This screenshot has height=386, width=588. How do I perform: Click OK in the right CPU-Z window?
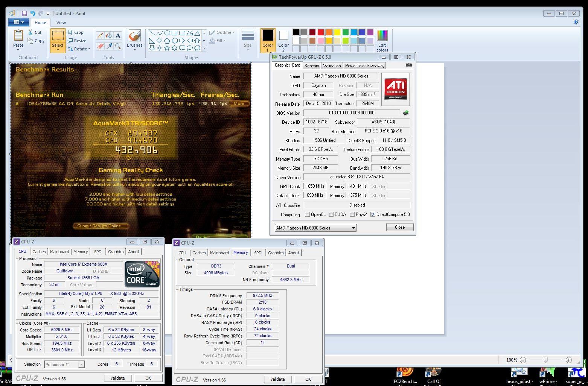click(308, 379)
